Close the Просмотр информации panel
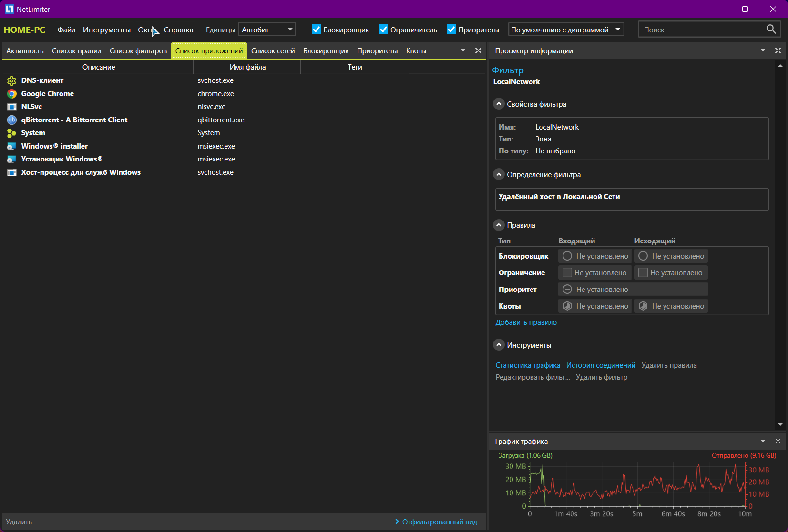The image size is (788, 532). 778,50
